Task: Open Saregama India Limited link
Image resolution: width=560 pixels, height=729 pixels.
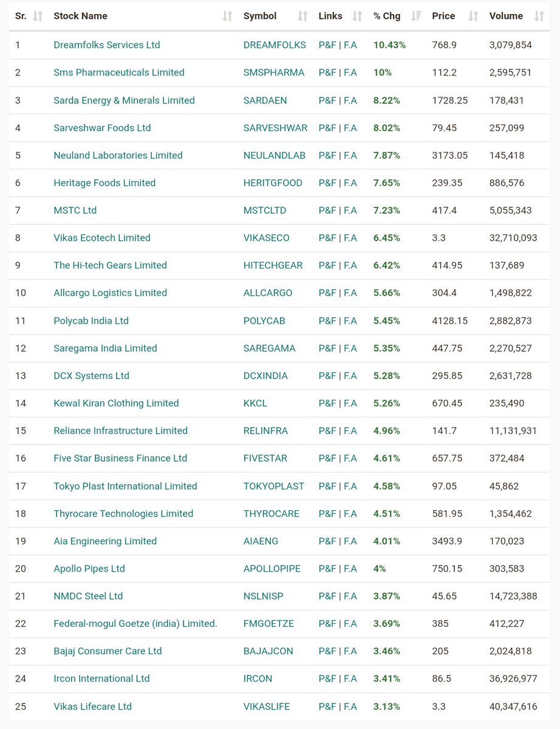Action: pyautogui.click(x=105, y=348)
